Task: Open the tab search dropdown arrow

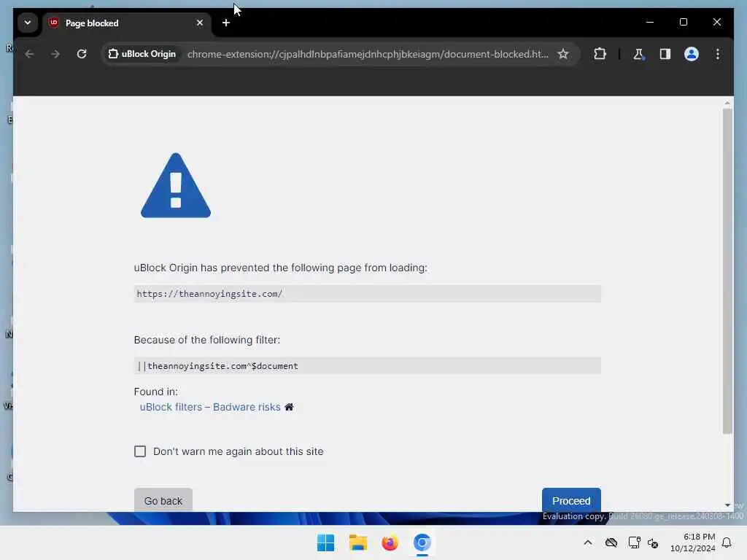Action: click(28, 23)
